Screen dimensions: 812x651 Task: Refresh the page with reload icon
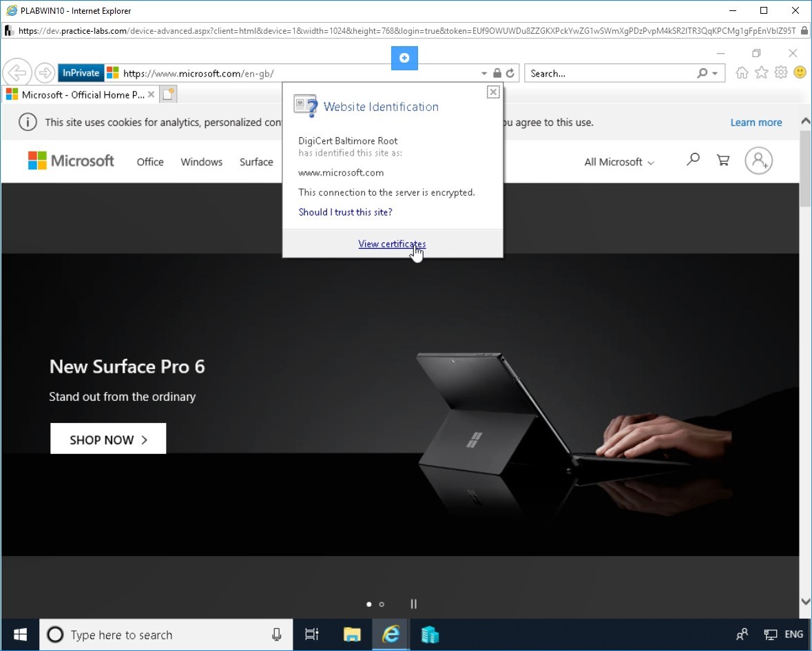click(x=510, y=73)
